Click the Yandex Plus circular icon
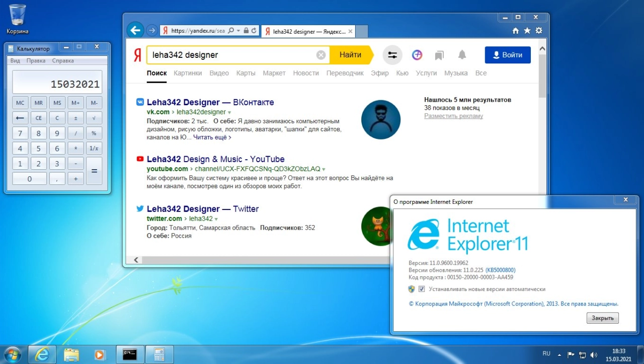 pos(417,55)
